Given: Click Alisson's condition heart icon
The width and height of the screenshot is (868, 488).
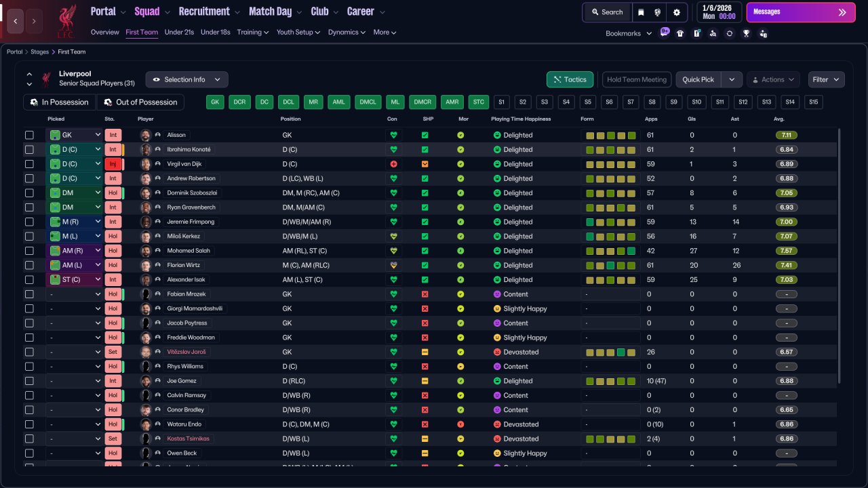Looking at the screenshot, I should 393,135.
